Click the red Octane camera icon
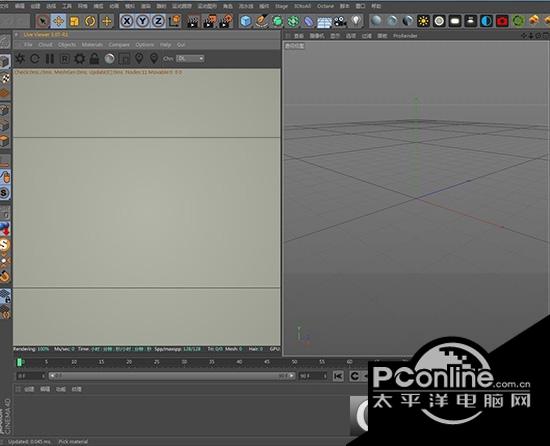Viewport: 550px width, 446px height. (x=502, y=21)
